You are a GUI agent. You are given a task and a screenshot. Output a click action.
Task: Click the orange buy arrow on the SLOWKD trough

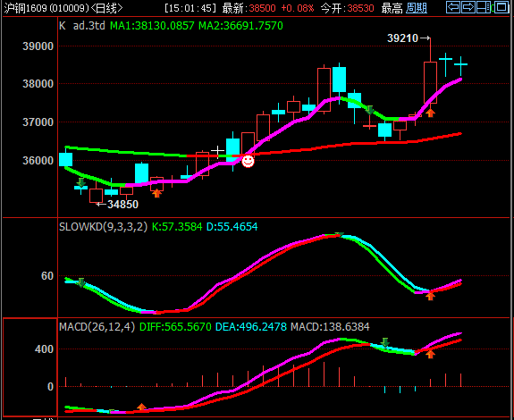430,297
